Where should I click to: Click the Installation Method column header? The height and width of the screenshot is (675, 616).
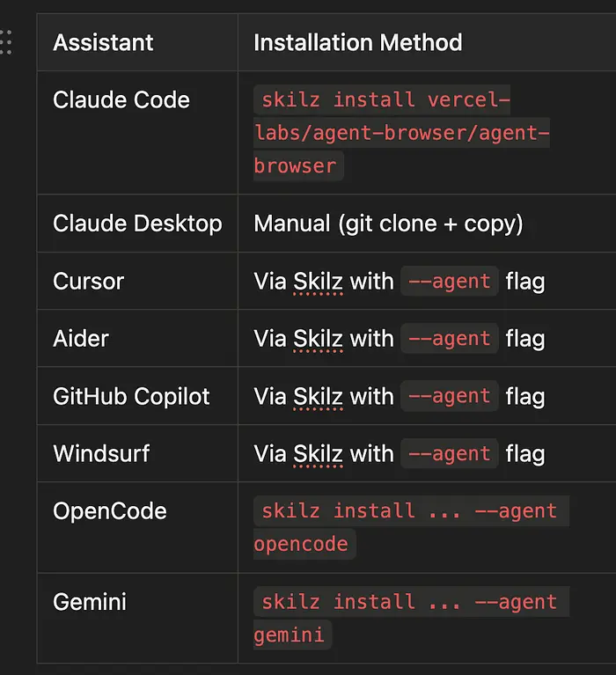(x=357, y=42)
